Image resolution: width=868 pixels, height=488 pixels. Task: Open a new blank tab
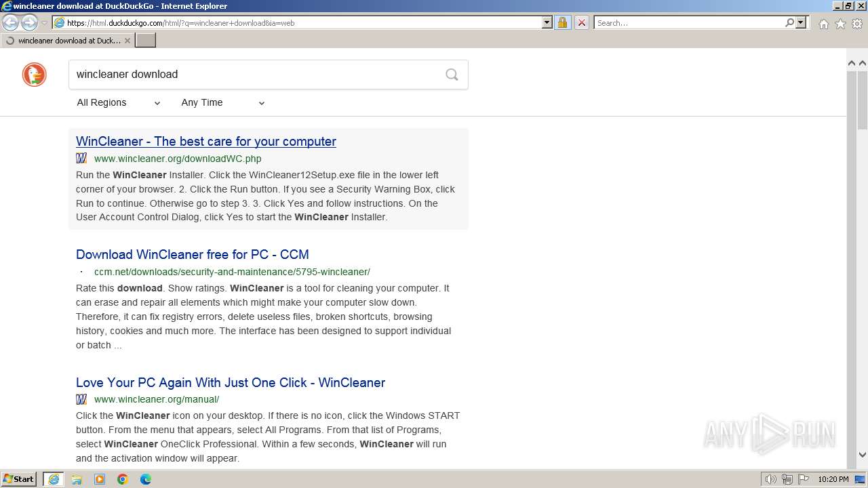[146, 41]
